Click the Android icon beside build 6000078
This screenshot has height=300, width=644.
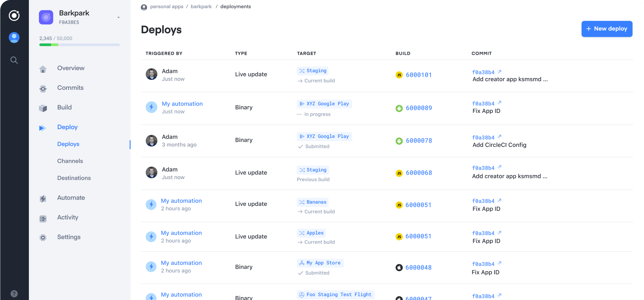tap(399, 141)
